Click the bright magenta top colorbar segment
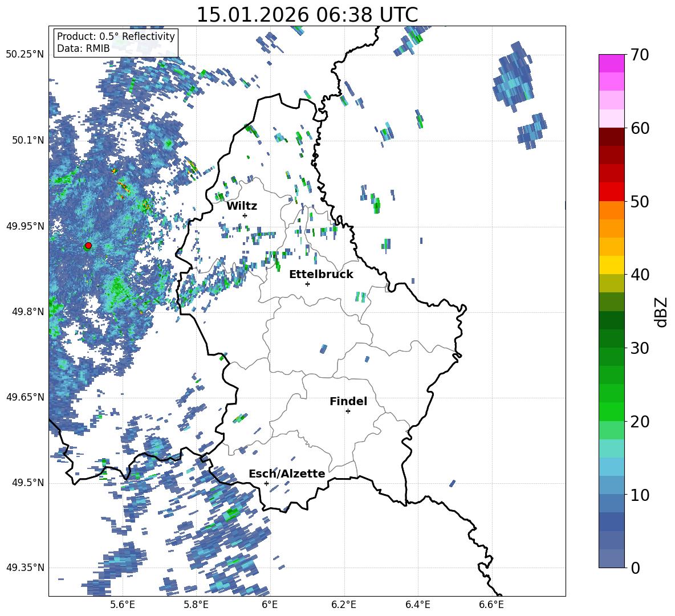Screen dimensions: 675x616 click(x=611, y=63)
